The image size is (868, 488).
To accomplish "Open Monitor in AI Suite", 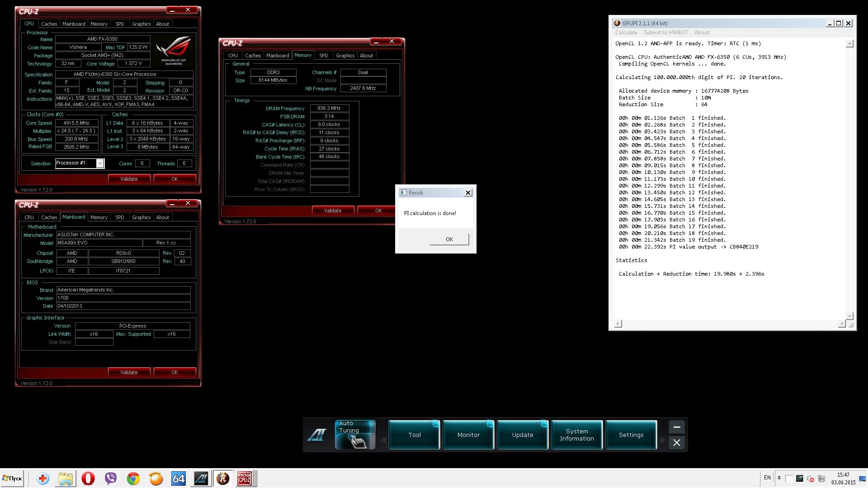I will click(468, 435).
